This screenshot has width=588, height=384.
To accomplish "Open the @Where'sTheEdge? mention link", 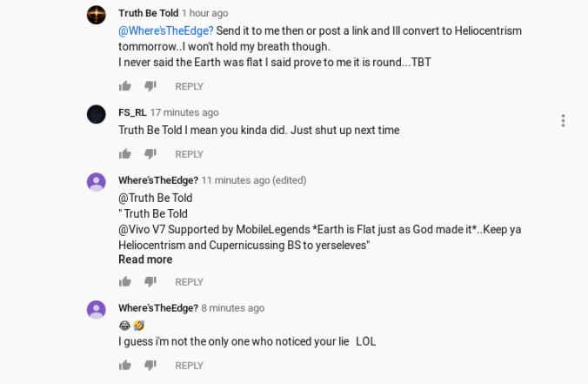I will (166, 30).
